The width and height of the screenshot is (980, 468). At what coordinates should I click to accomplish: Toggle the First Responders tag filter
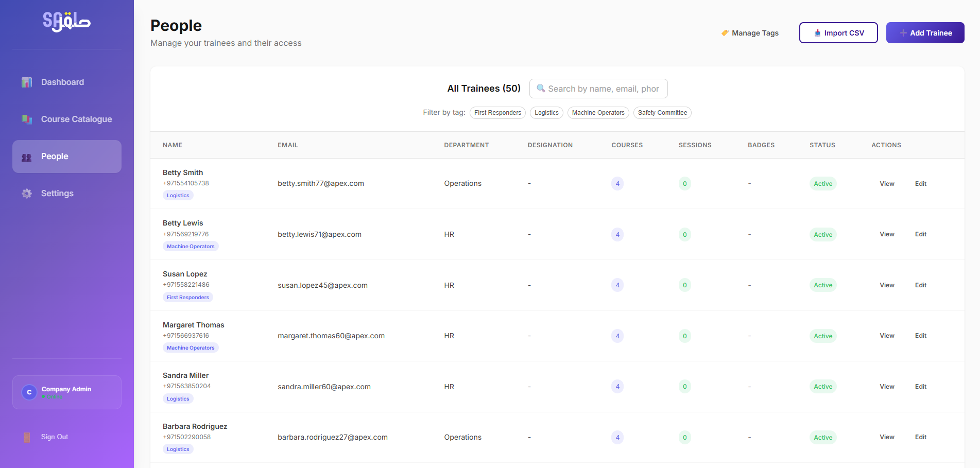coord(497,113)
